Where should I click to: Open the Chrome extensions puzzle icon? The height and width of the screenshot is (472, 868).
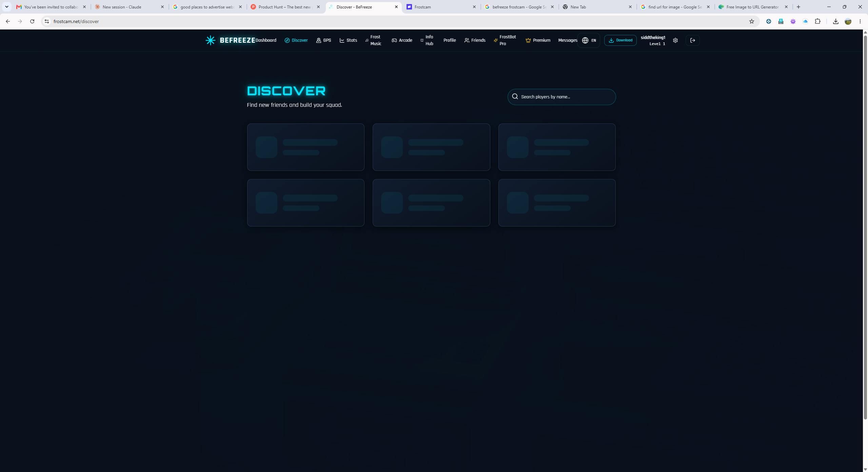point(817,21)
